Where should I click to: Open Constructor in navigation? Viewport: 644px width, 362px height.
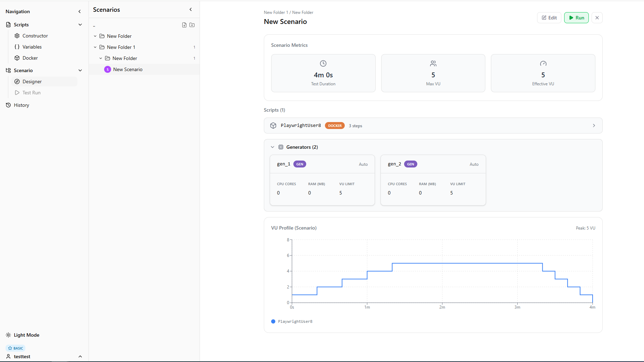pyautogui.click(x=44, y=36)
